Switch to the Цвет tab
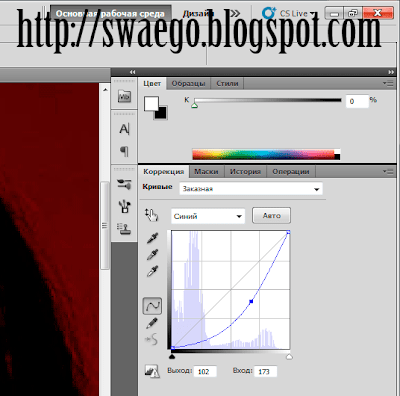Viewport: 400px width, 396px height. point(152,83)
